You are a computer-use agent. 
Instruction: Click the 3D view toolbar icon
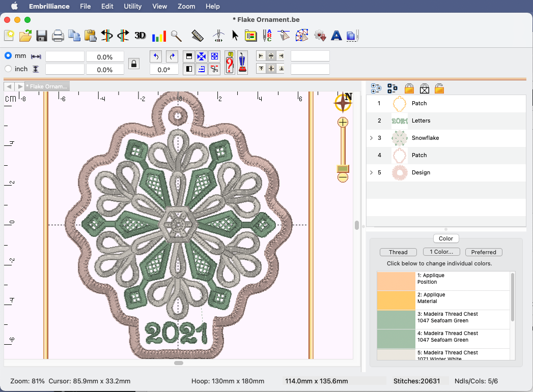[140, 36]
